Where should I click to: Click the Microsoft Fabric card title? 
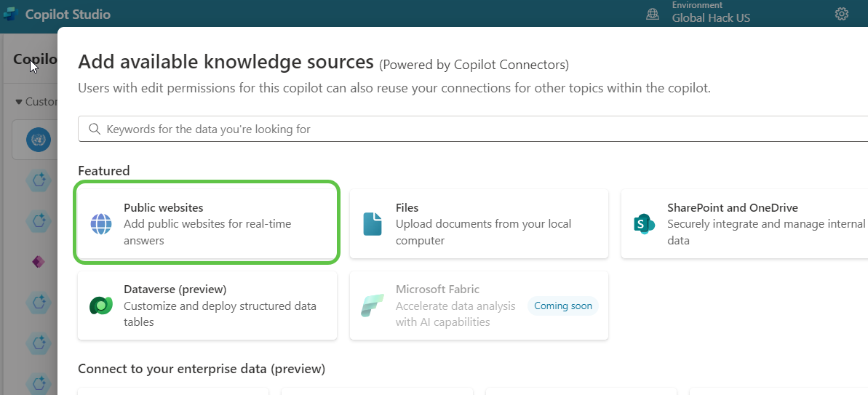437,290
